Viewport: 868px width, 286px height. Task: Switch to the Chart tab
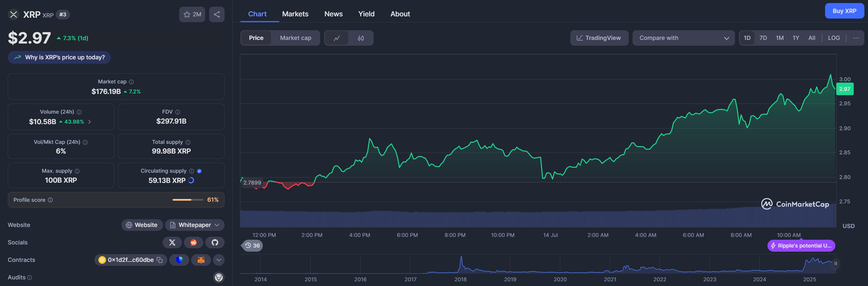pos(257,14)
